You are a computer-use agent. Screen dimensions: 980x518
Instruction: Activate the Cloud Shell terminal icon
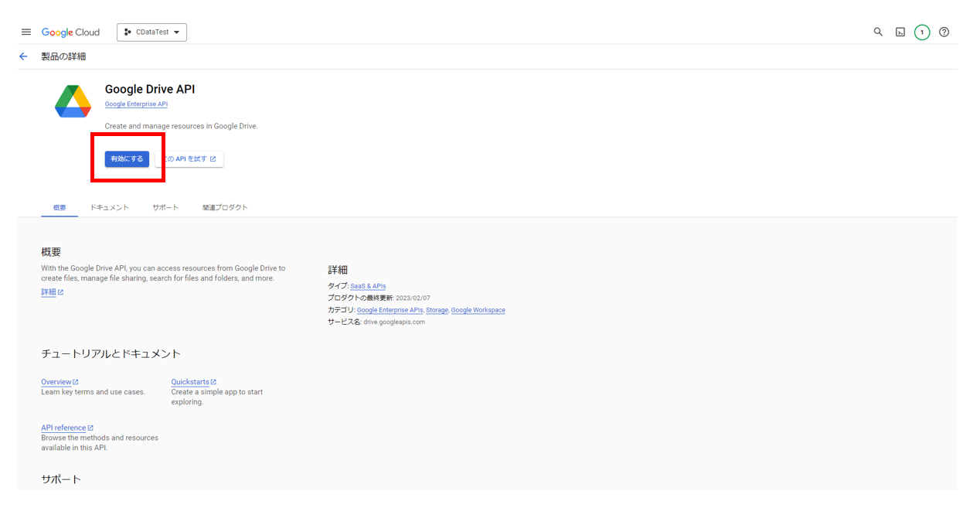tap(900, 32)
